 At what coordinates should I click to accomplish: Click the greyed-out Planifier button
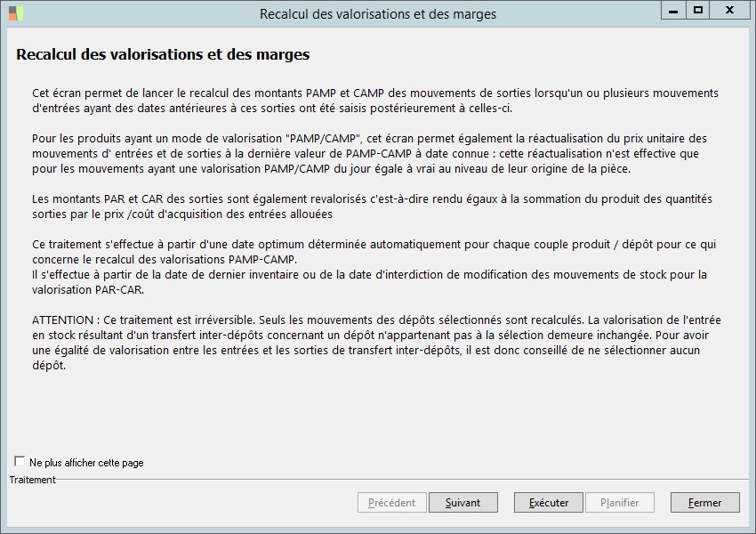(619, 503)
